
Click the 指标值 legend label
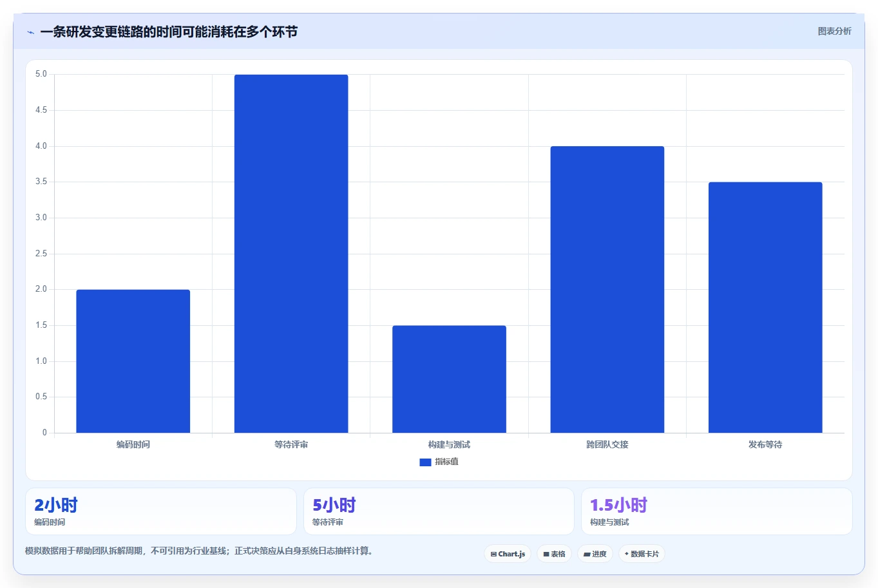click(x=446, y=462)
